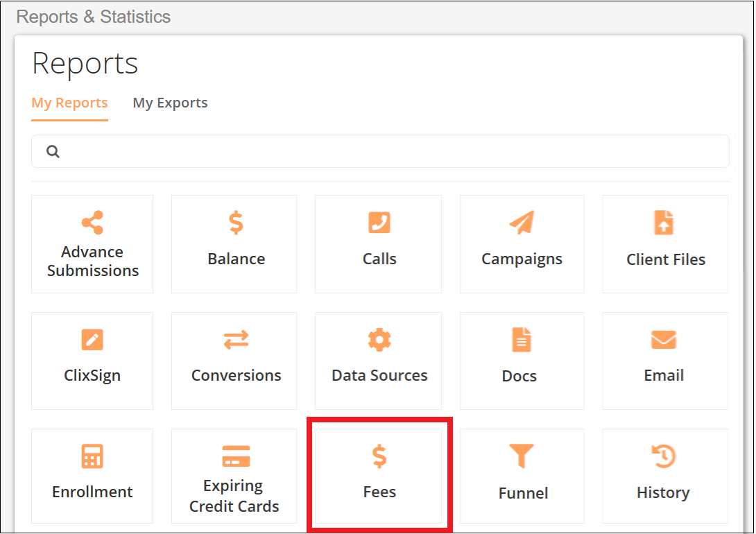Click the search magnifier icon
This screenshot has width=756, height=534.
pos(53,151)
